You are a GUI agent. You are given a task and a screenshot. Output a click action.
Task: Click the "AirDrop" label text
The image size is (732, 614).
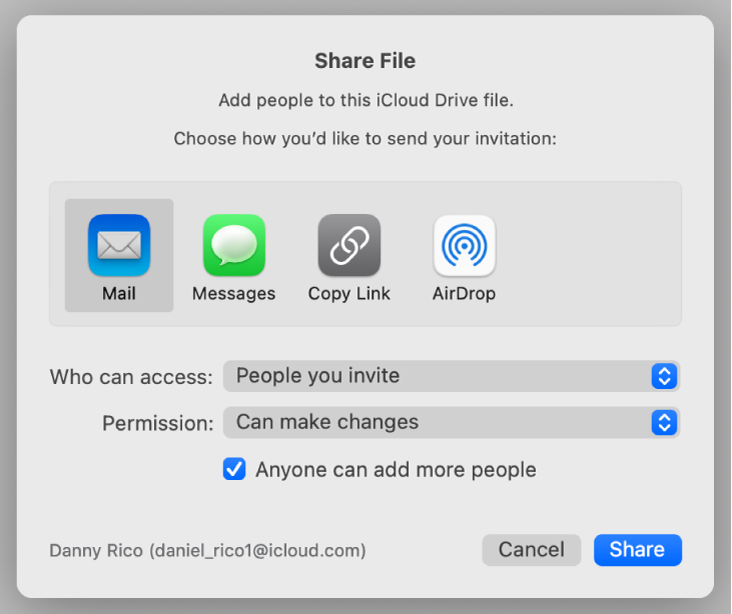point(464,294)
